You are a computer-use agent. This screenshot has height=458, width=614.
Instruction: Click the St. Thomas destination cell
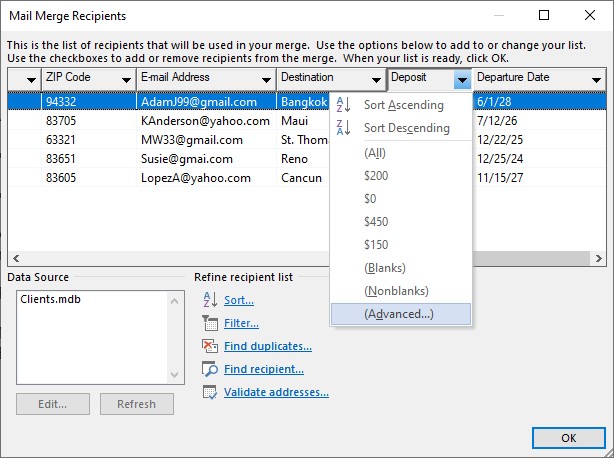303,140
